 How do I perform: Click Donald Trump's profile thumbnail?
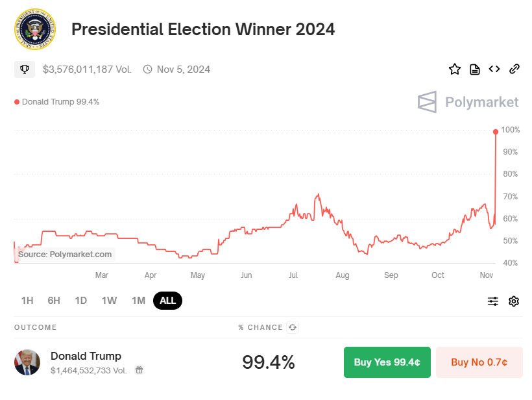pyautogui.click(x=27, y=362)
